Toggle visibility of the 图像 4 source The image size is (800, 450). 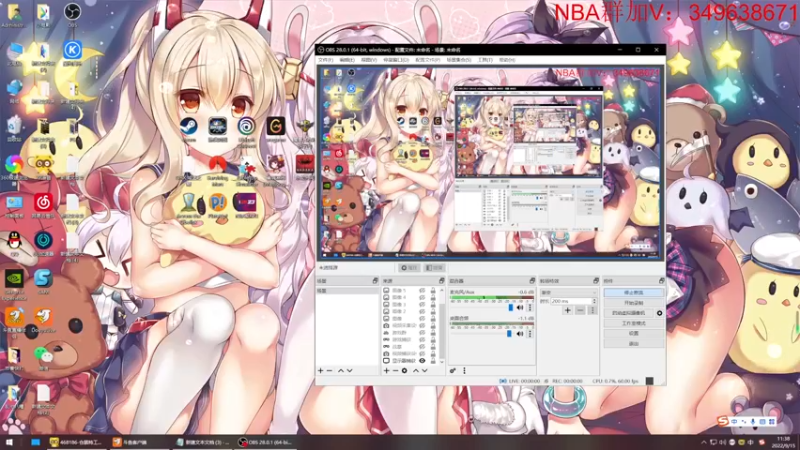pyautogui.click(x=422, y=297)
